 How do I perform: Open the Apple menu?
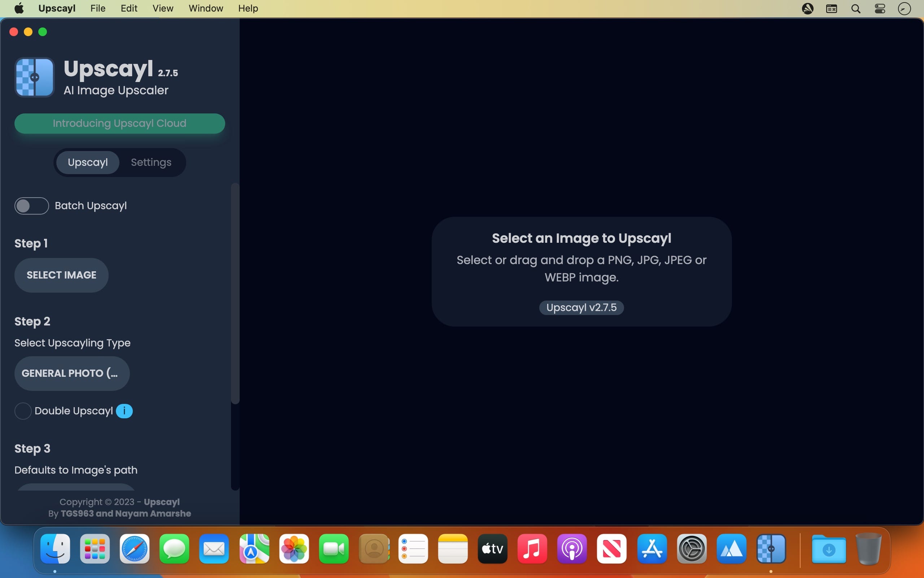tap(19, 8)
